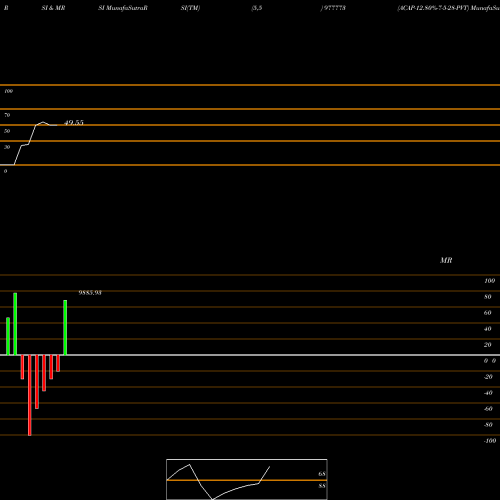This screenshot has height=500, width=500.
Task: Click the "SI & MR" header text
Action: [53, 8]
